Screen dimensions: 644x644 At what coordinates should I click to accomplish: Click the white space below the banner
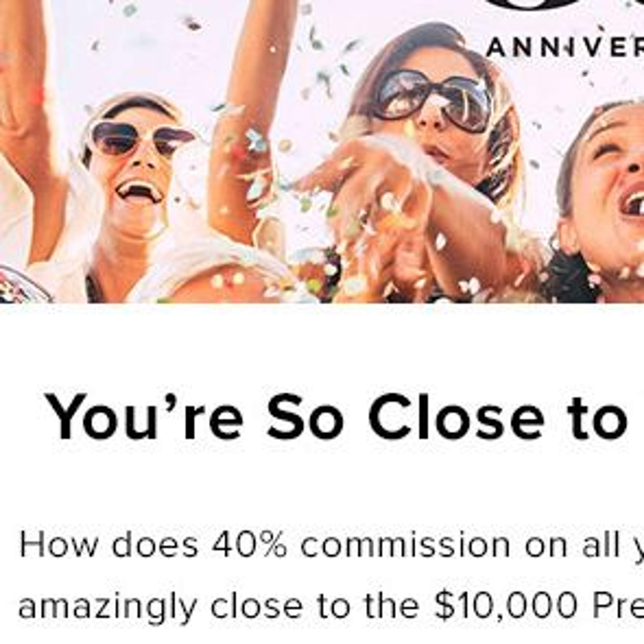tap(322, 343)
